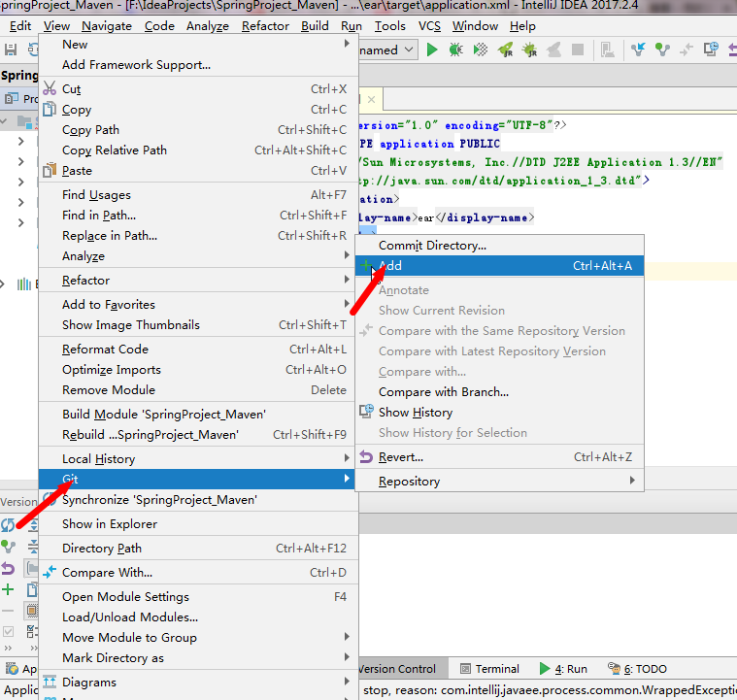Open the Navigate menu
The image size is (737, 700).
click(107, 26)
